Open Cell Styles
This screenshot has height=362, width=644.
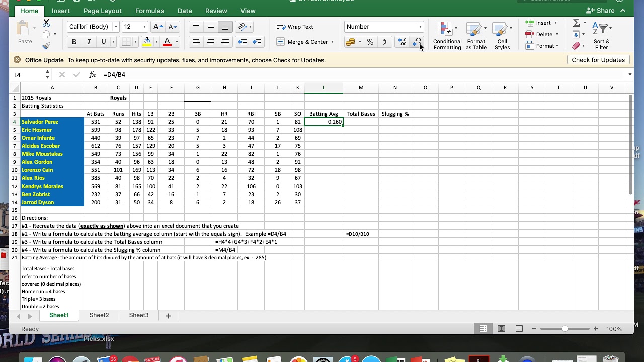tap(502, 36)
